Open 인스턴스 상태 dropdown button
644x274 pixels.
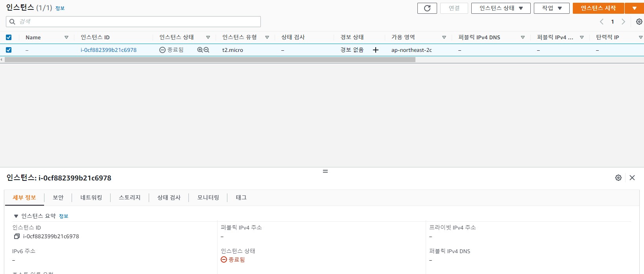[x=501, y=8]
